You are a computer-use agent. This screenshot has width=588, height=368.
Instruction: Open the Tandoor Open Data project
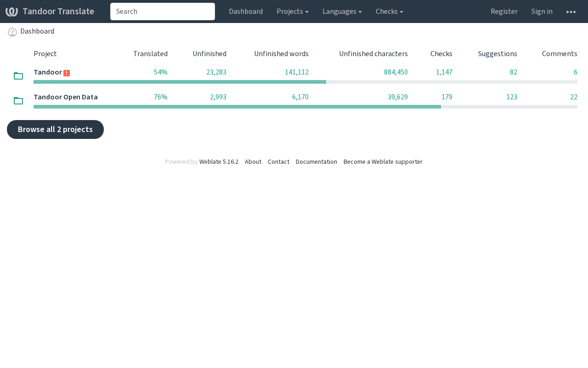coord(66,97)
